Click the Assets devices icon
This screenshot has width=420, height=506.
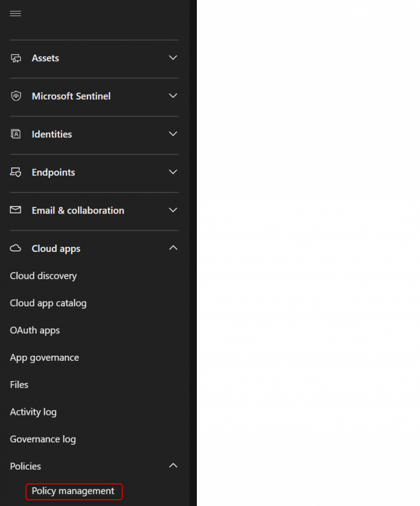tap(16, 58)
